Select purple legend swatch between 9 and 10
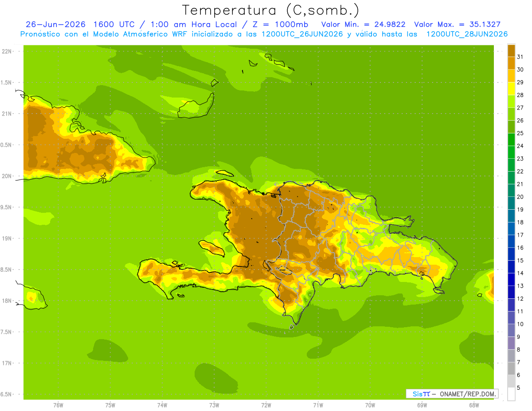This screenshot has width=532, height=411. pyautogui.click(x=511, y=330)
